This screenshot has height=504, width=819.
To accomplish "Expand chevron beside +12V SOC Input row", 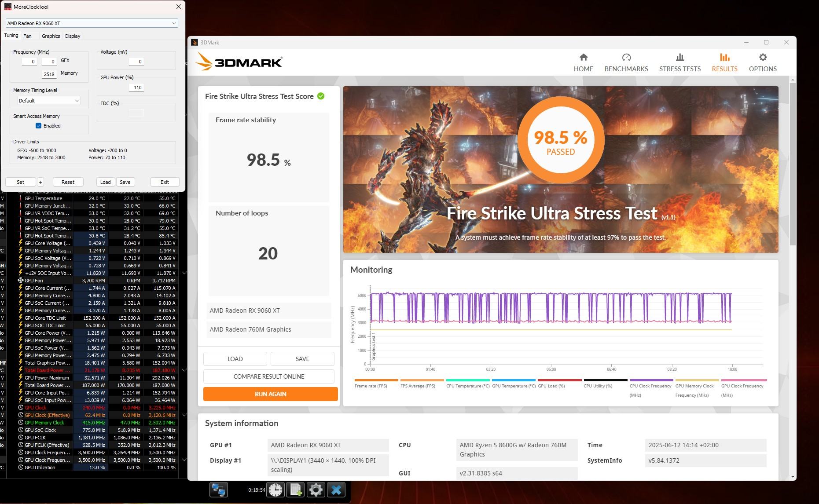I will click(x=184, y=273).
